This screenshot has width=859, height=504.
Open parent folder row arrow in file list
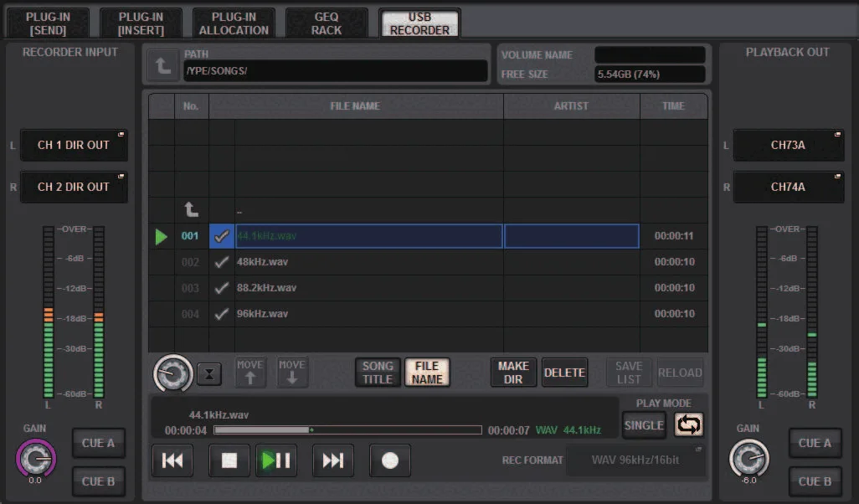(x=191, y=210)
